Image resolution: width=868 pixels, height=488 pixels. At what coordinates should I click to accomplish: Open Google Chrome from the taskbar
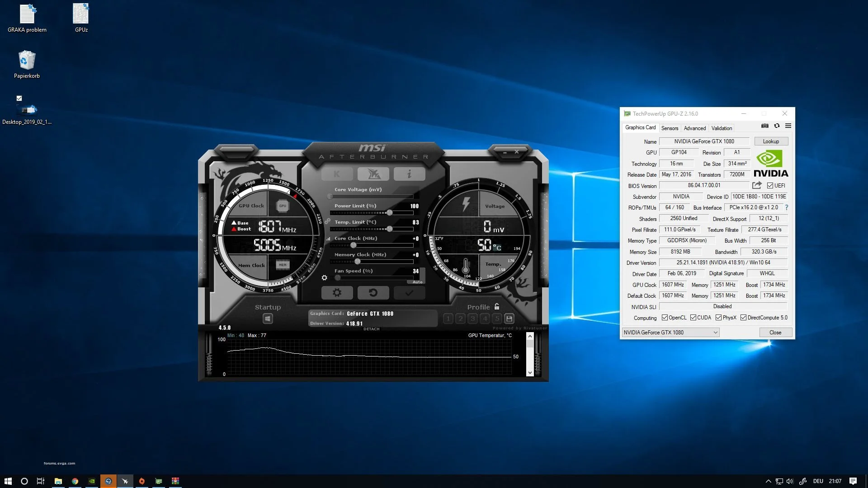[x=75, y=481]
